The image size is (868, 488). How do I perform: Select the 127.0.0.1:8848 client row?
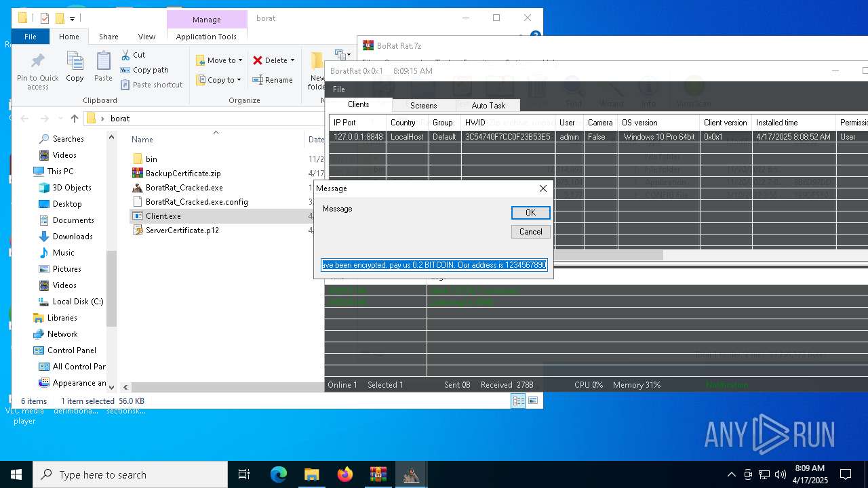598,137
